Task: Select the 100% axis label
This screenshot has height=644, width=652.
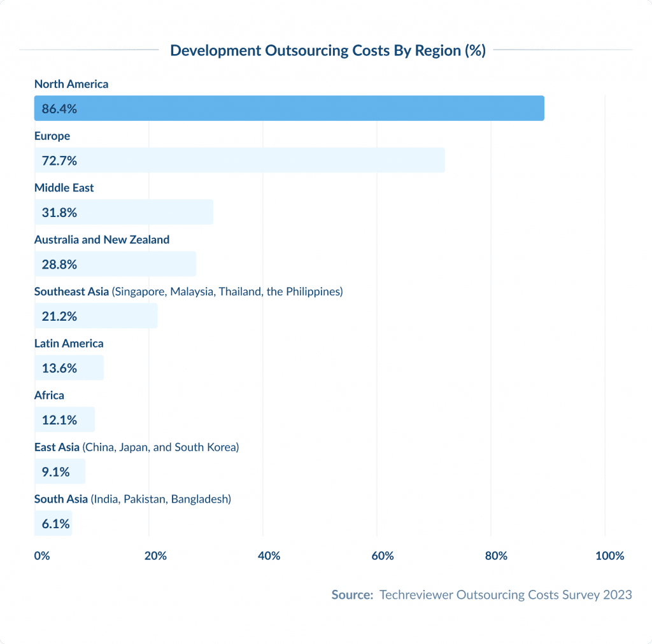Action: point(609,556)
